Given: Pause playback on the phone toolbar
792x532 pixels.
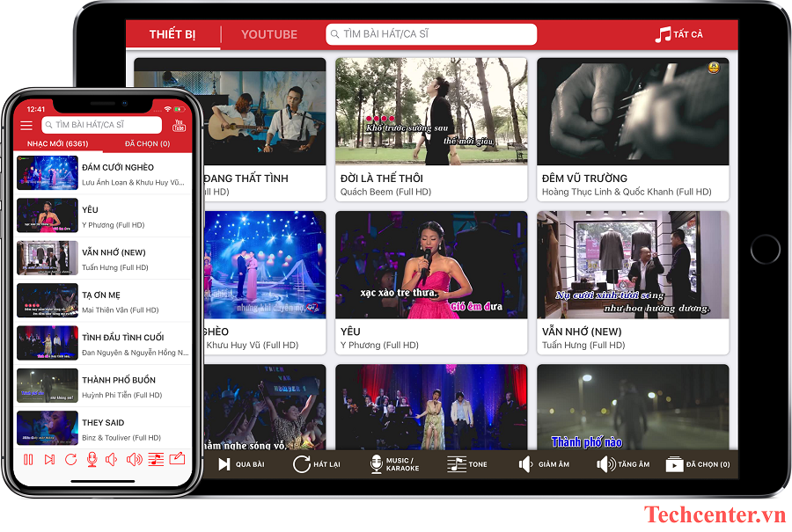Looking at the screenshot, I should click(x=28, y=459).
